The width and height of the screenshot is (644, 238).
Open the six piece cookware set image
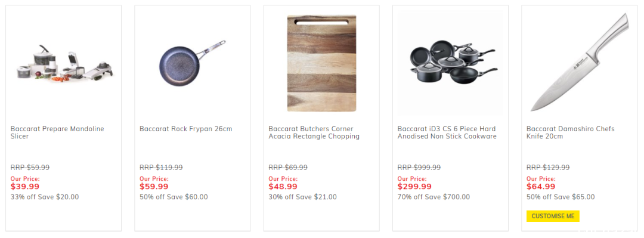[x=450, y=64]
